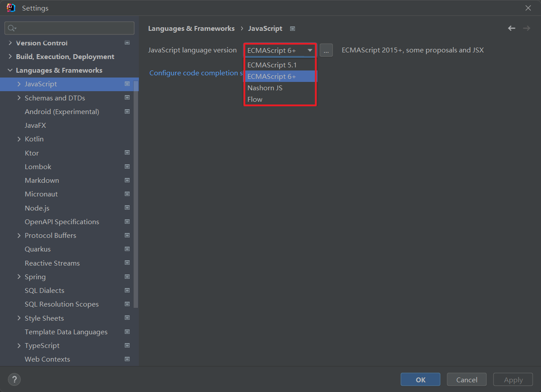Image resolution: width=541 pixels, height=392 pixels.
Task: Click project settings icon beside Markdown
Action: pos(127,180)
